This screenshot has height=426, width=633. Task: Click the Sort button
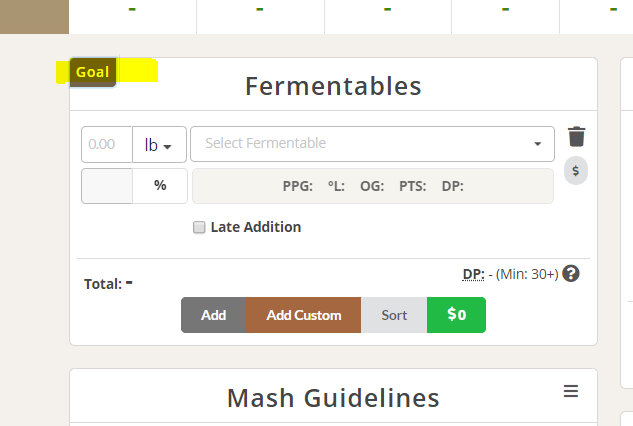(x=394, y=315)
